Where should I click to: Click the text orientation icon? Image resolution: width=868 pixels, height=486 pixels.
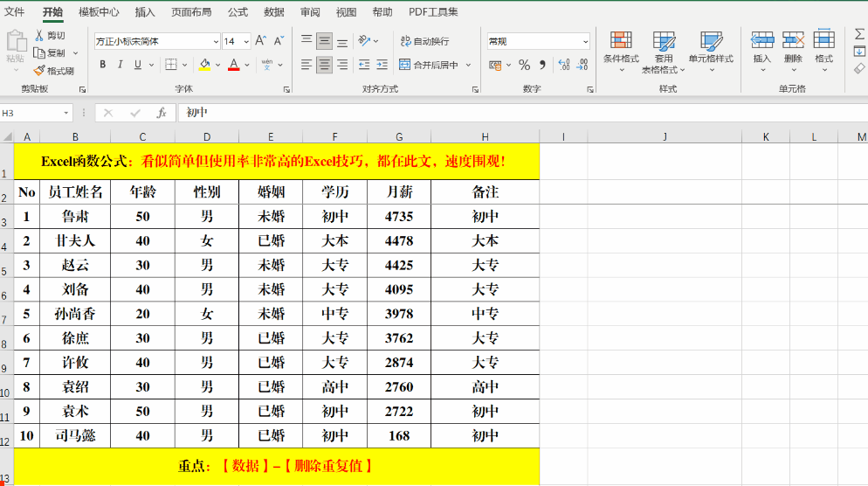pyautogui.click(x=364, y=40)
